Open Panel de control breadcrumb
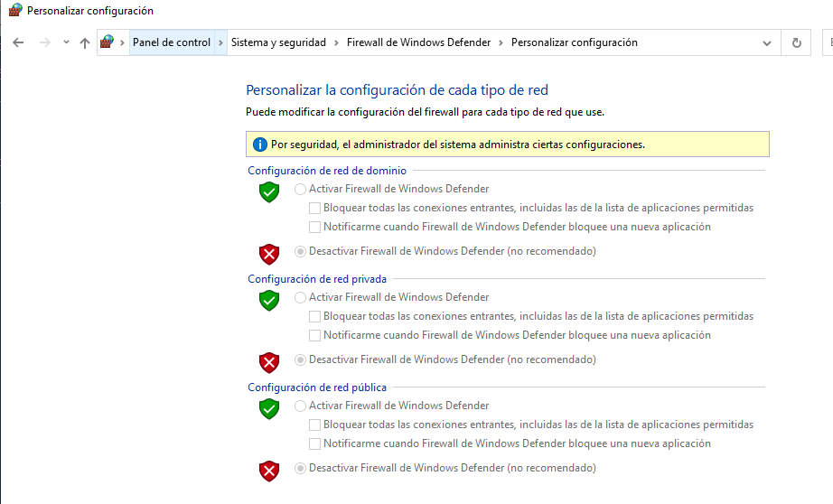This screenshot has width=833, height=504. pos(172,42)
